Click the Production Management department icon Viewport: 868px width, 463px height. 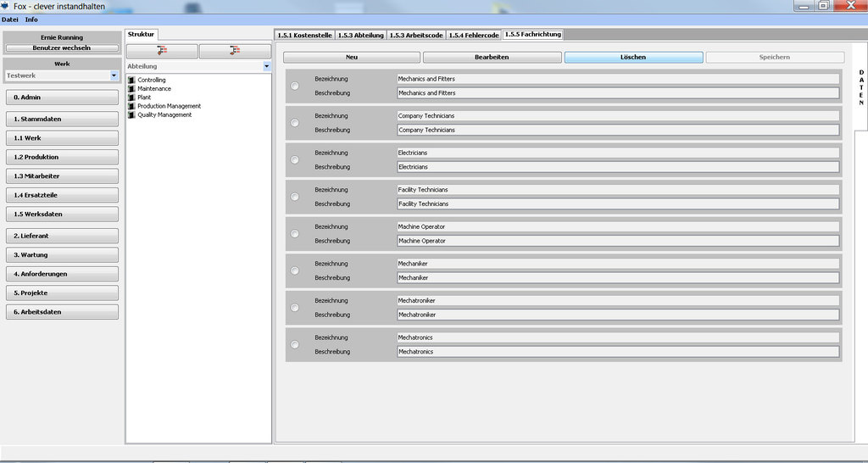[x=131, y=106]
